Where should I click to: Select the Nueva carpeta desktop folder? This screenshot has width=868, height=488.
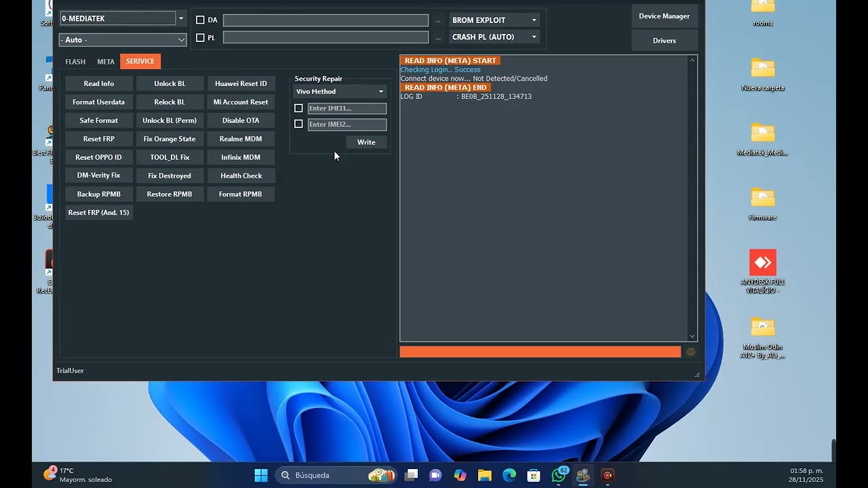(x=763, y=75)
